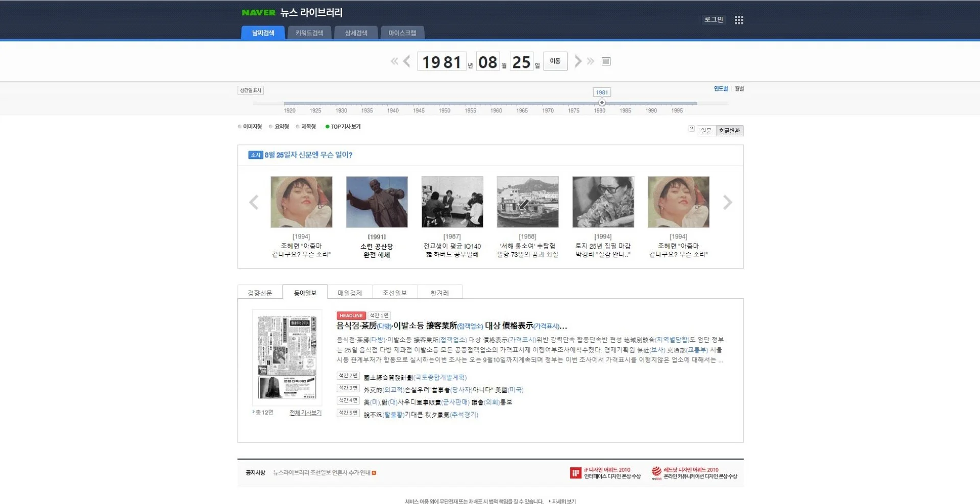980x504 pixels.
Task: Open the apps grid icon
Action: (739, 20)
